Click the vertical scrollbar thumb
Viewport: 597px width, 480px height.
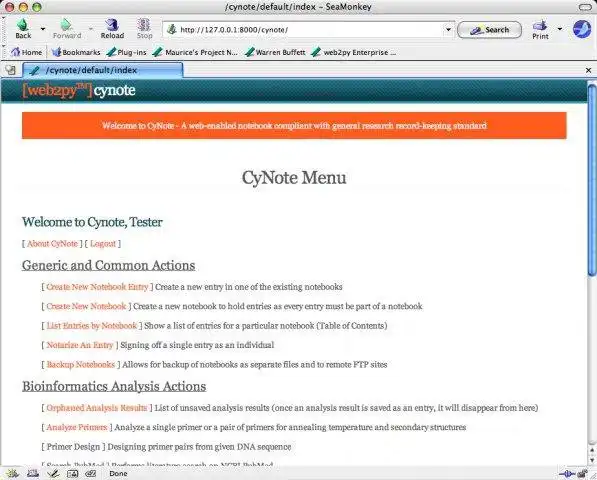592,180
